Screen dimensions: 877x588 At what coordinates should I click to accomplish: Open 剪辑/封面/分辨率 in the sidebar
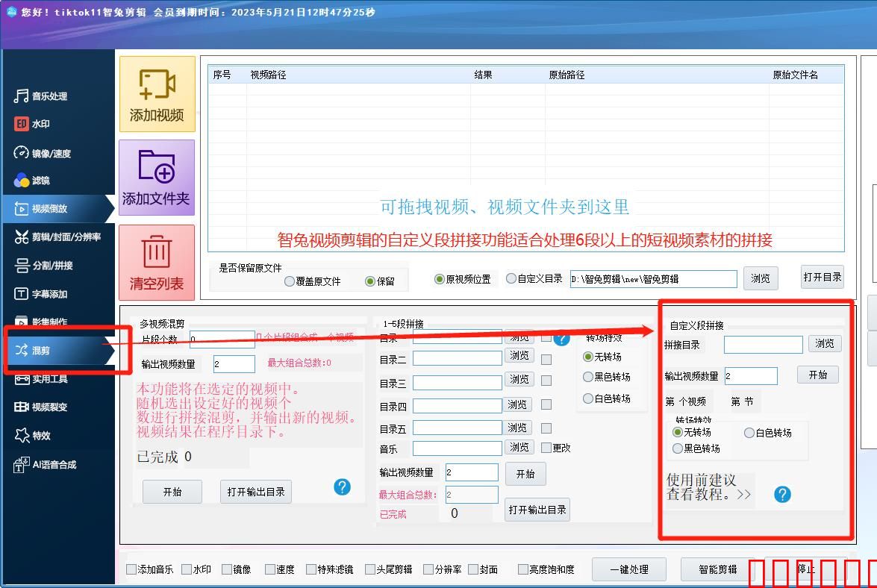[58, 237]
